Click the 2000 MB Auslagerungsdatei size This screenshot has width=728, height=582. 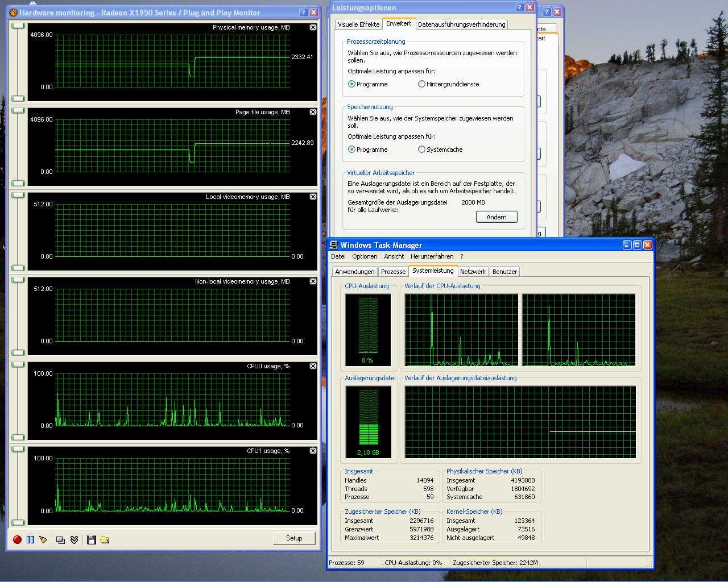[x=473, y=202]
